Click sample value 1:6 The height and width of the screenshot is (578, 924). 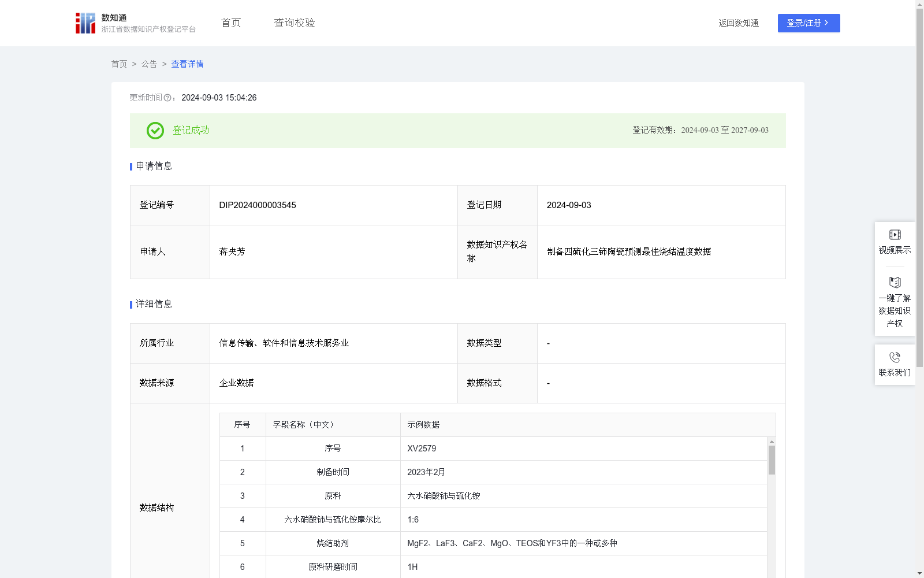[413, 520]
